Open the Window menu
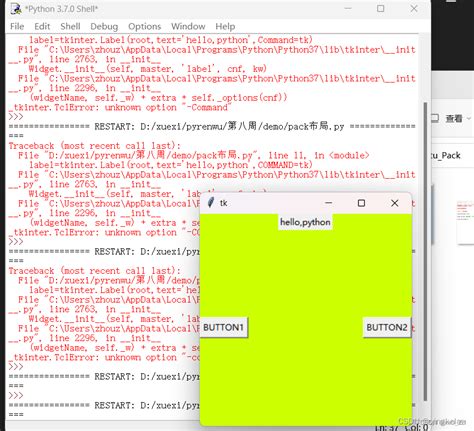Image resolution: width=474 pixels, height=431 pixels. point(188,26)
